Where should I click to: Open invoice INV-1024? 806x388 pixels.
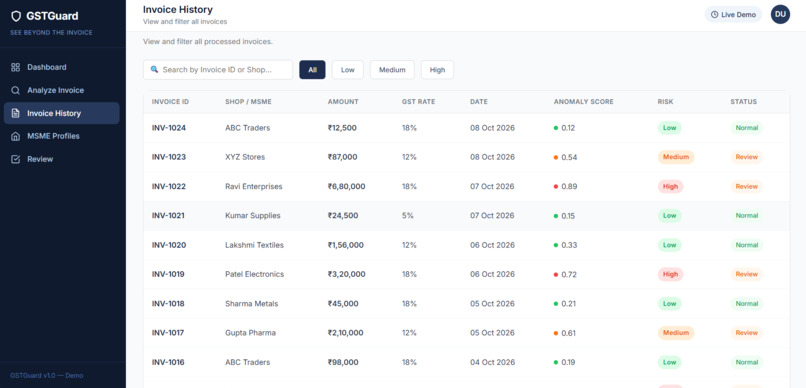click(169, 128)
